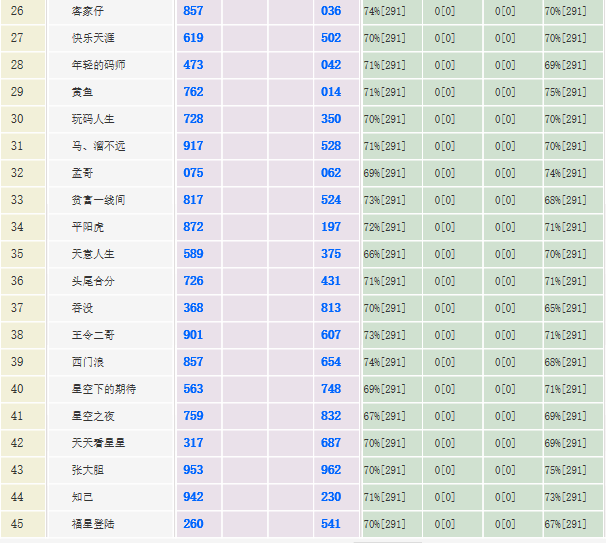Select number 901 for 王令二哥
The width and height of the screenshot is (606, 543).
coord(193,335)
